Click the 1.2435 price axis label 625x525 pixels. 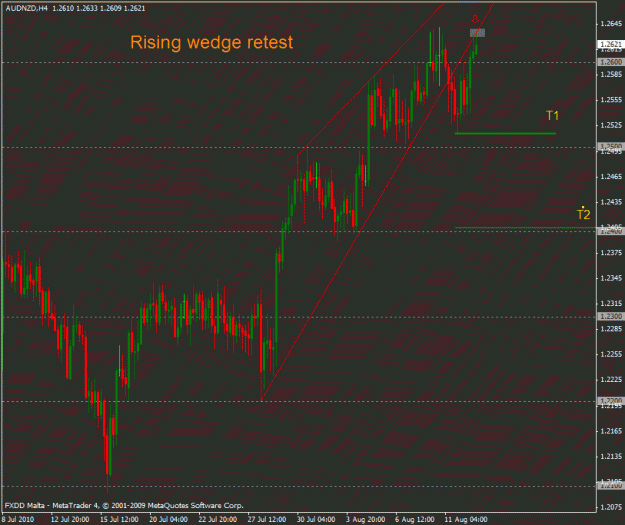(x=611, y=202)
